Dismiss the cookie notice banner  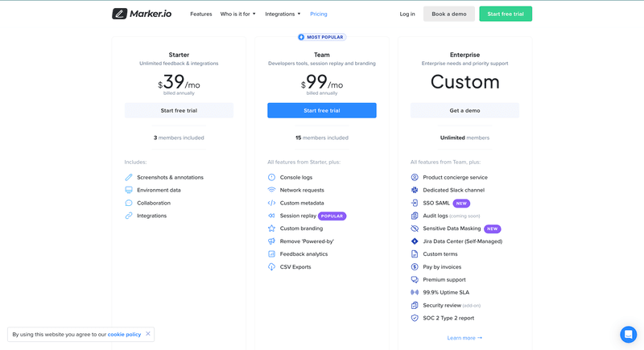pyautogui.click(x=148, y=334)
